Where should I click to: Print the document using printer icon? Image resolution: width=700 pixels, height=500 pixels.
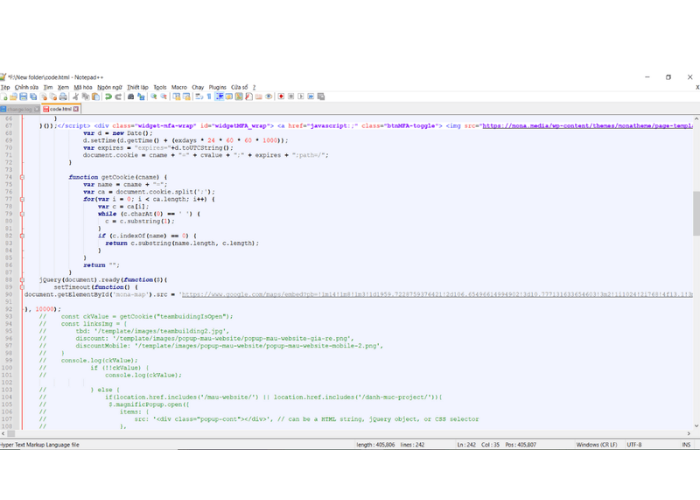tap(63, 96)
